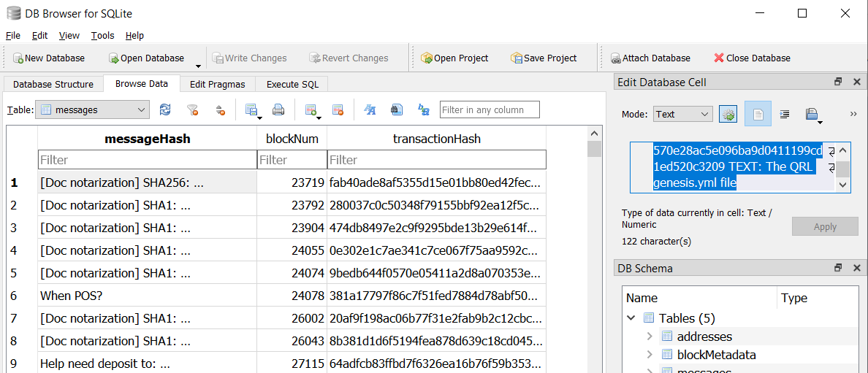868x373 pixels.
Task: Open the Edit menu
Action: pyautogui.click(x=40, y=36)
